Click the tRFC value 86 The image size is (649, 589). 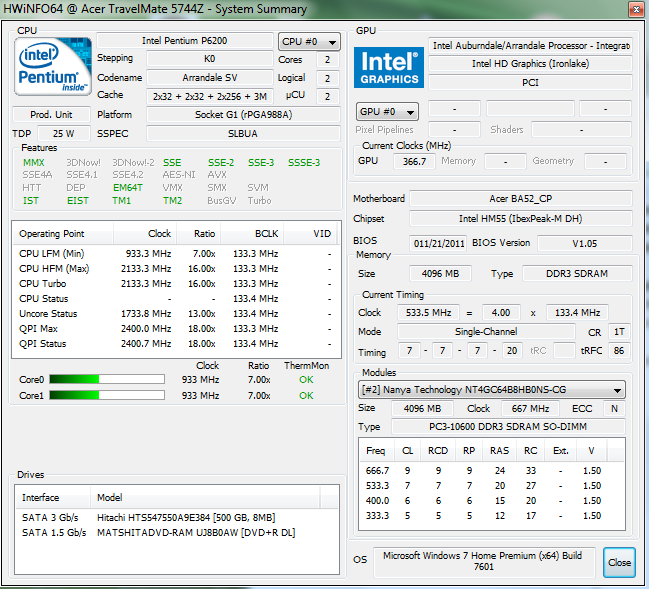click(x=619, y=351)
